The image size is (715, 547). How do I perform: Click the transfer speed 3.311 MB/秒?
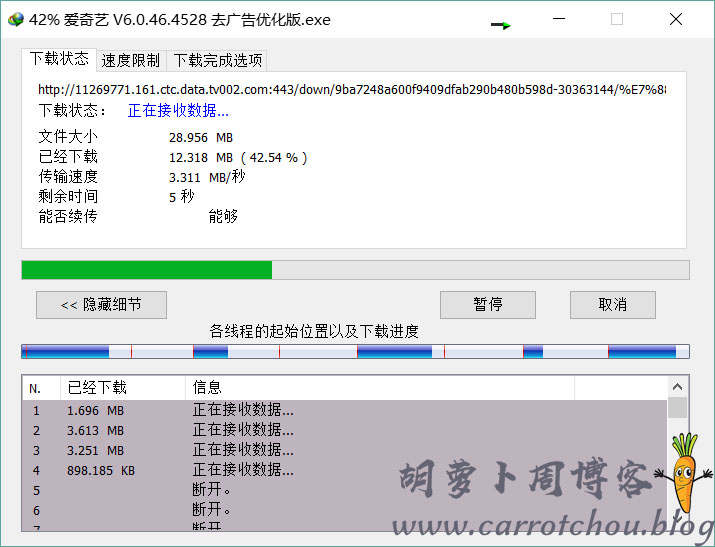[x=207, y=177]
